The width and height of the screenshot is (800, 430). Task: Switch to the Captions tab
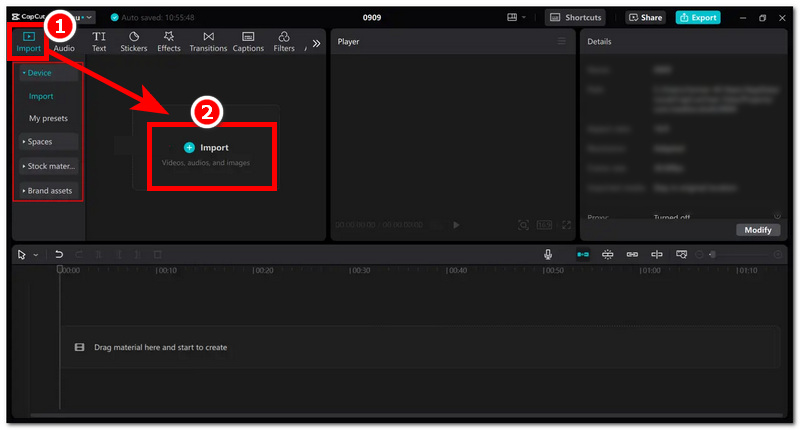[248, 41]
